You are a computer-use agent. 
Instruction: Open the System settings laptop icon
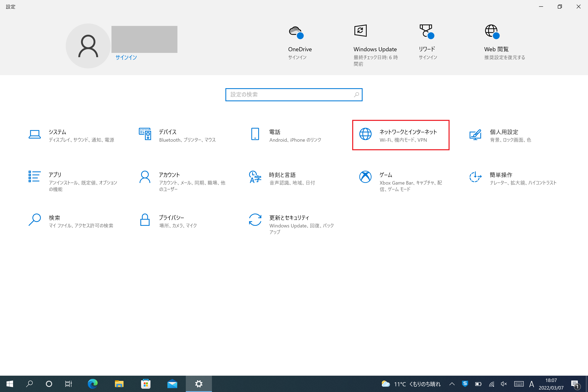(35, 134)
